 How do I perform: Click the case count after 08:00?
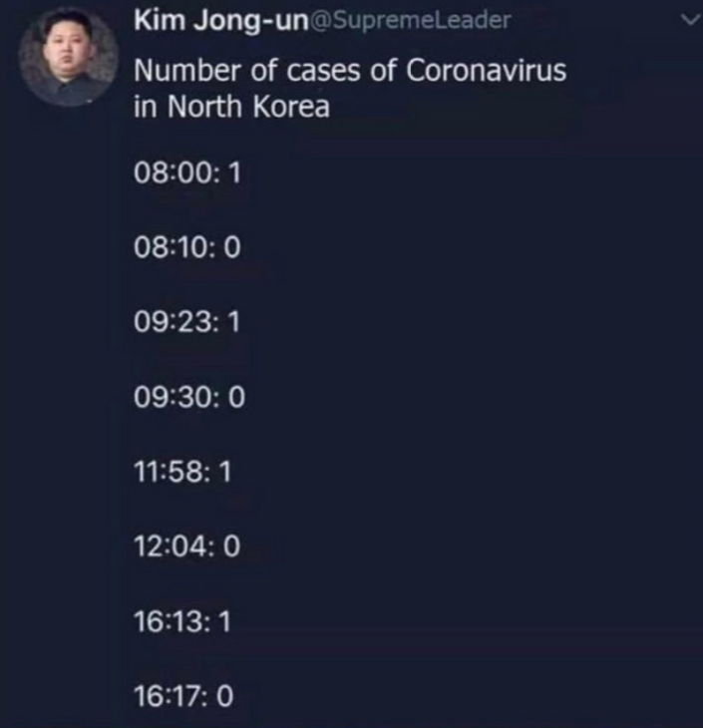click(x=234, y=173)
